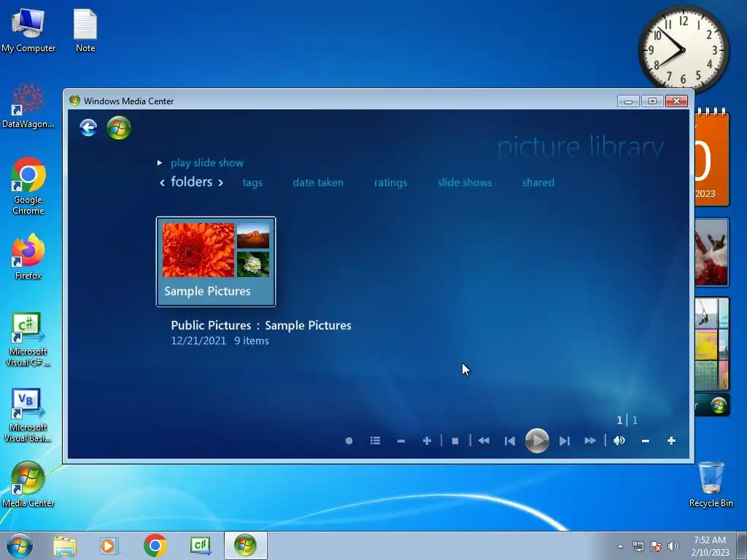747x560 pixels.
Task: Click the orange calendar gadget
Action: [711, 157]
